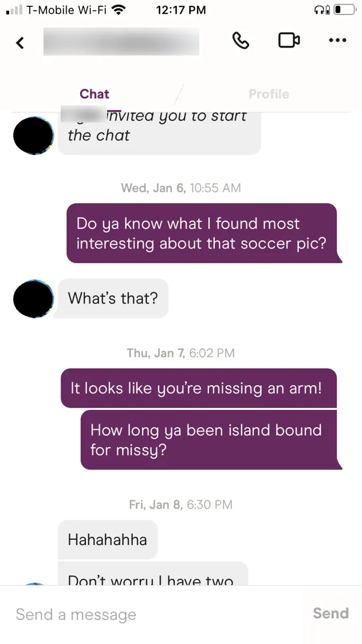Screen dimensions: 362x644
Task: Tap the 12:17 PM status bar clock
Action: click(x=181, y=10)
